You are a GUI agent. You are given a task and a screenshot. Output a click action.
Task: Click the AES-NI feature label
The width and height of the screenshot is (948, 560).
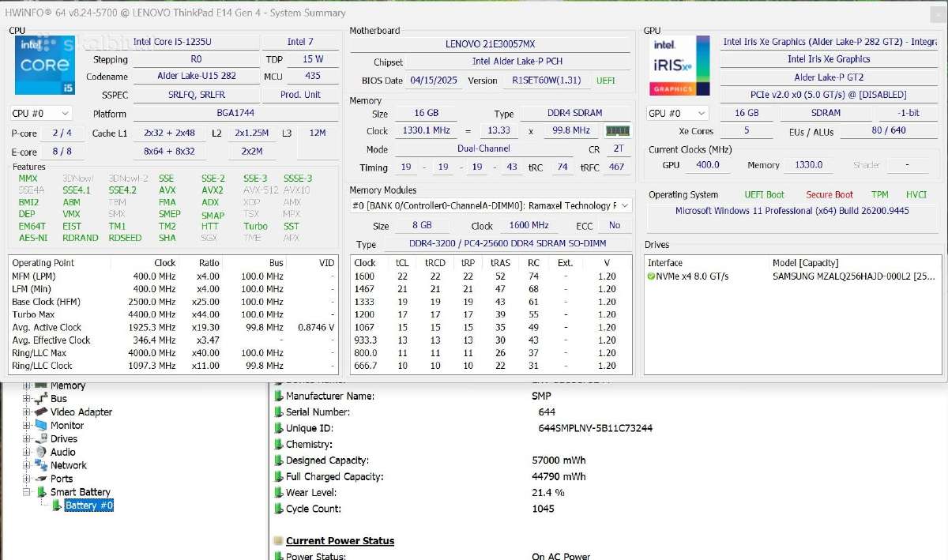(x=32, y=238)
